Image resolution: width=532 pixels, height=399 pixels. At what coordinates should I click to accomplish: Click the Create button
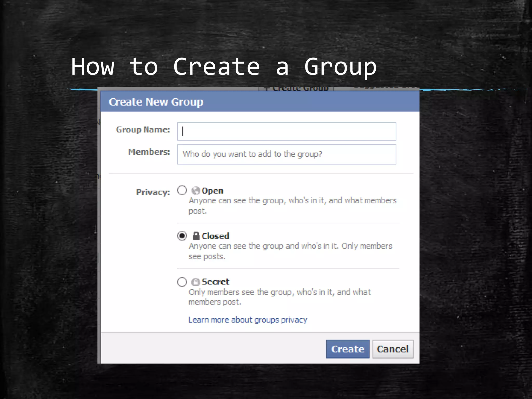click(x=348, y=349)
